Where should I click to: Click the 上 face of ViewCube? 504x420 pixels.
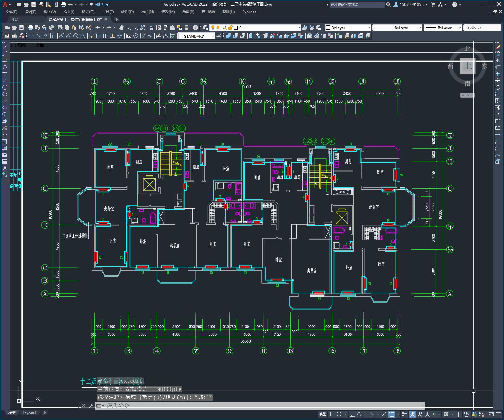pyautogui.click(x=468, y=66)
